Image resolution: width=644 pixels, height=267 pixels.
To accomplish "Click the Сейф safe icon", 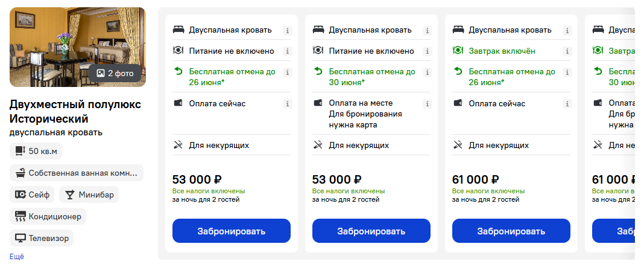I will tap(20, 195).
